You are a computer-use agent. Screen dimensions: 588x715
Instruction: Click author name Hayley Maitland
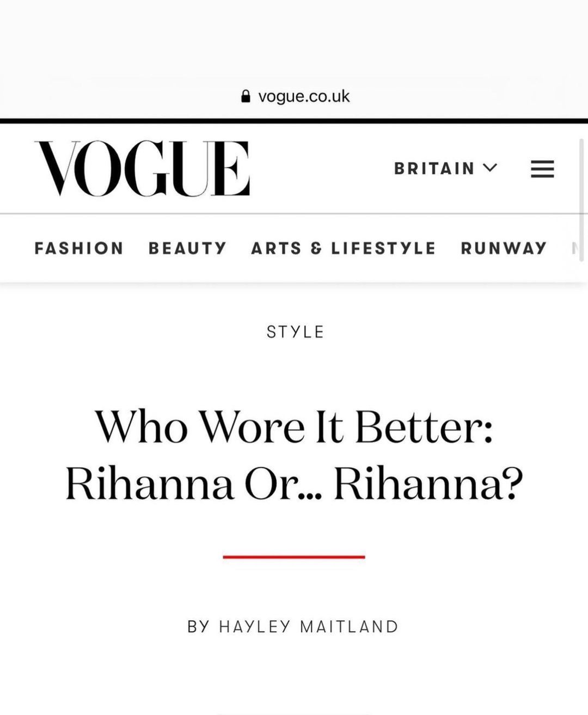[308, 626]
